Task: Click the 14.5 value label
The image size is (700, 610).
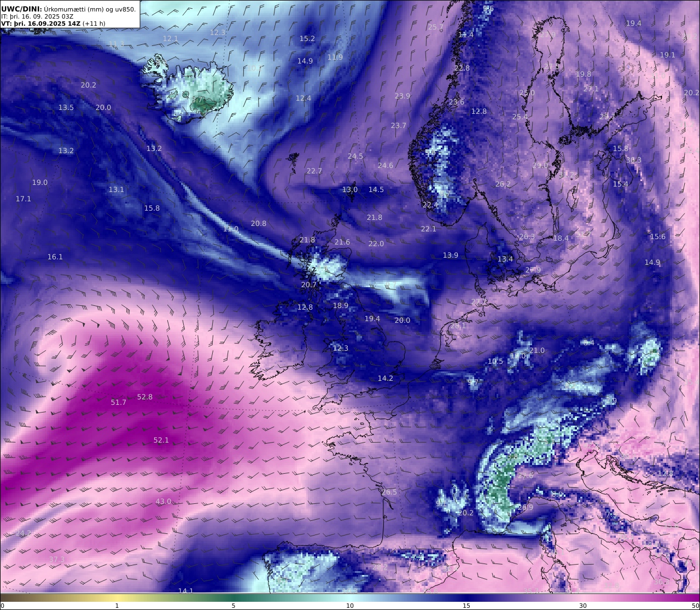Action: 376,190
